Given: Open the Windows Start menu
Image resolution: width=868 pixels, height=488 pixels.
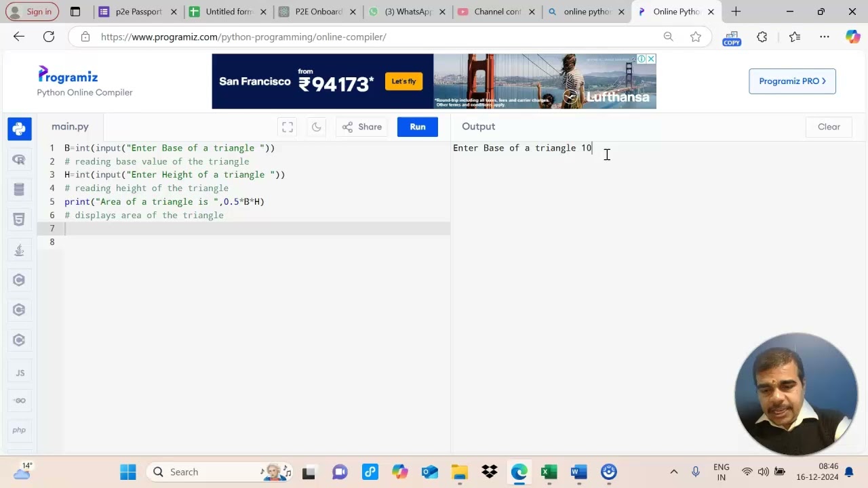Looking at the screenshot, I should pyautogui.click(x=127, y=472).
